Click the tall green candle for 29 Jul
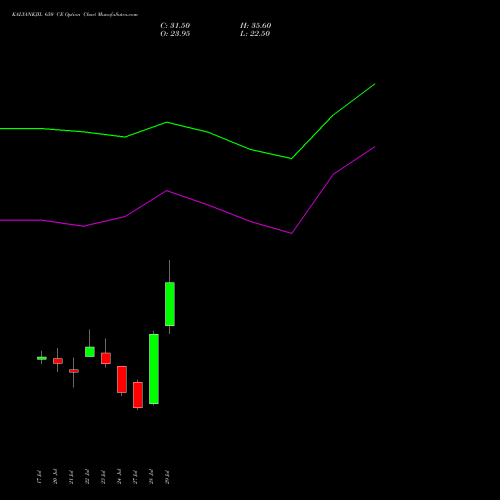Viewport: 500px width, 500px height. 170,304
